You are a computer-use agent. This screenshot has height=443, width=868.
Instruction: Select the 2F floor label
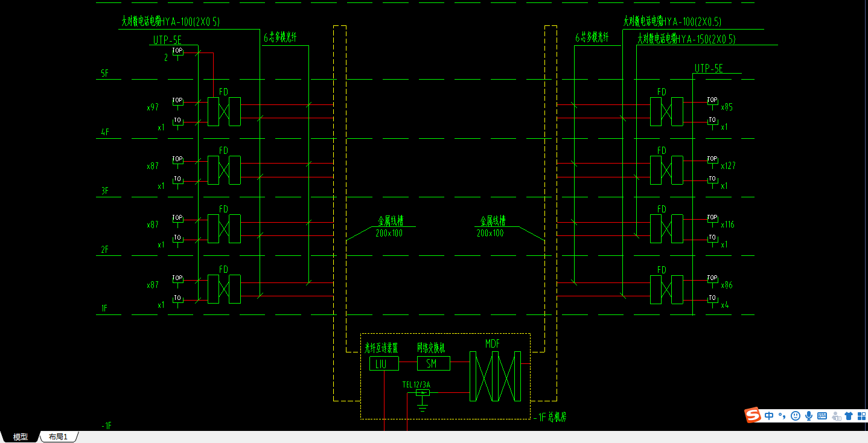pos(105,249)
